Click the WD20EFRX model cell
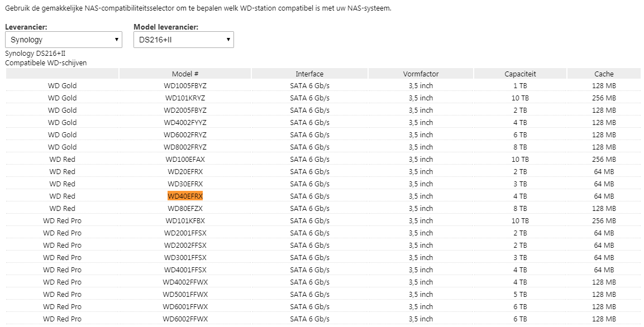Viewport: 644px width, 327px height. (185, 171)
